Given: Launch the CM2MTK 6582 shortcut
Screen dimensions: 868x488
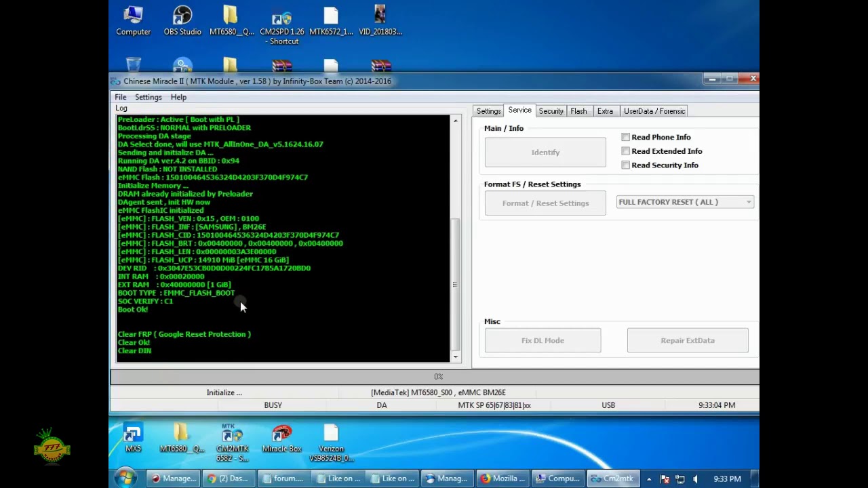Looking at the screenshot, I should (232, 443).
